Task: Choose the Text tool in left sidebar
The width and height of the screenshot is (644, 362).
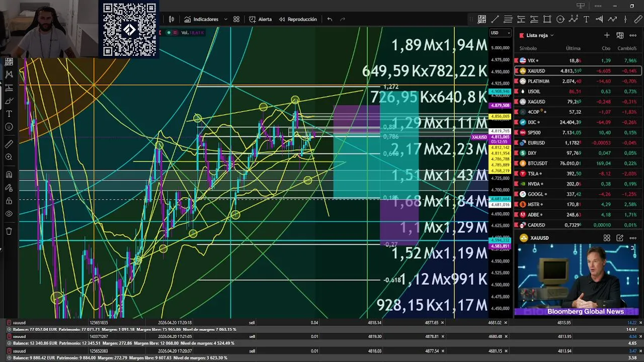Action: tap(9, 114)
